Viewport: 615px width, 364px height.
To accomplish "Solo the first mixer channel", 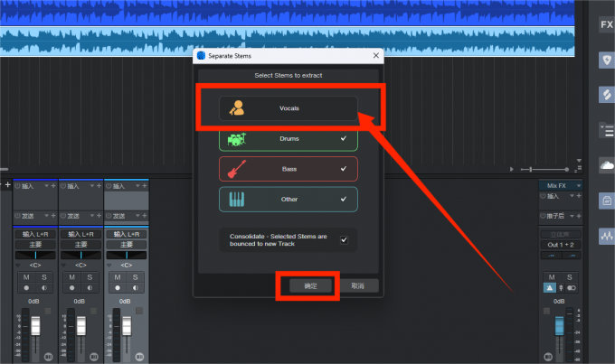I will click(x=44, y=277).
